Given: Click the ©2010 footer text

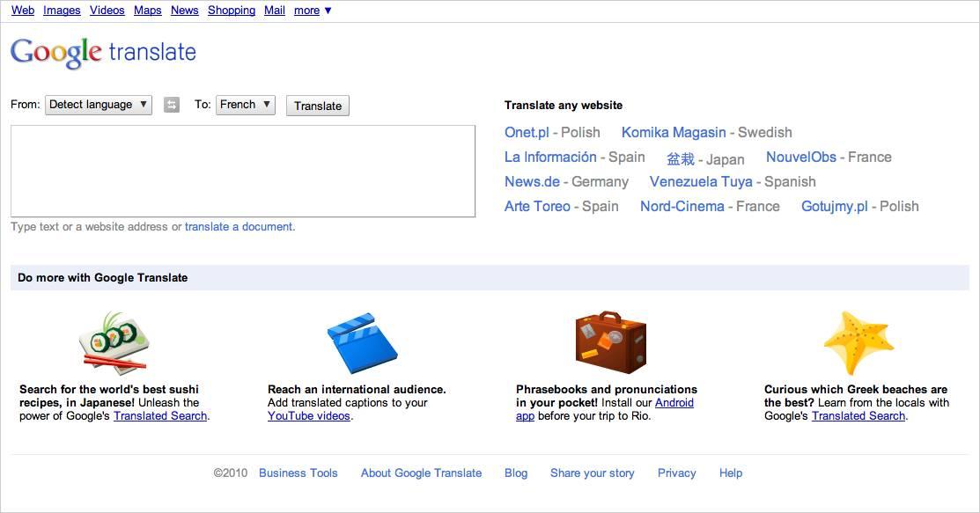Looking at the screenshot, I should click(x=231, y=473).
